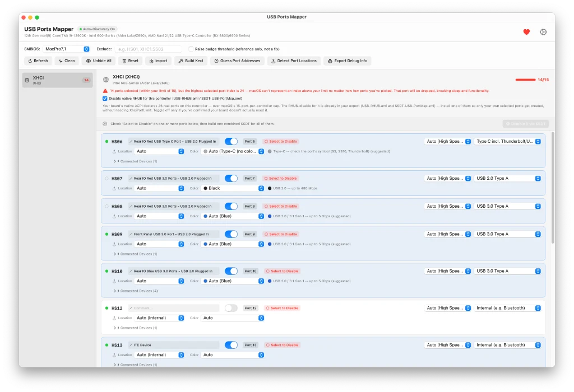Click the empty status circle next to HS08
The height and width of the screenshot is (392, 574).
(x=107, y=206)
